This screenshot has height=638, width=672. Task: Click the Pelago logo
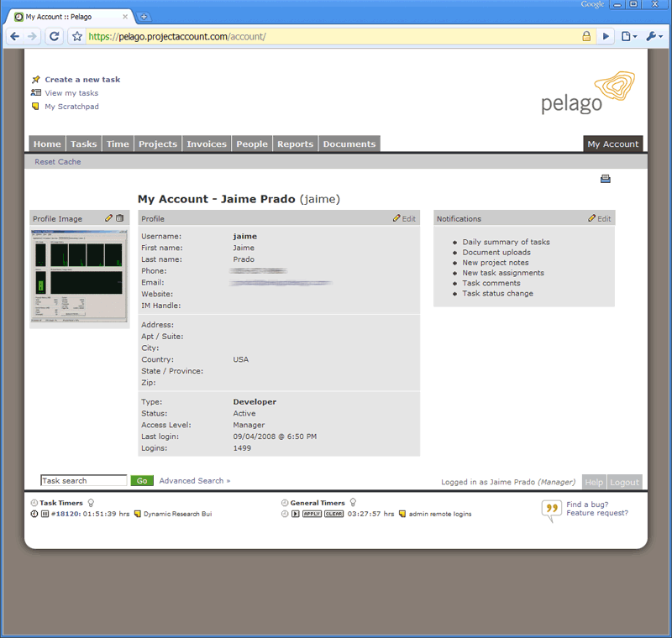pyautogui.click(x=587, y=92)
